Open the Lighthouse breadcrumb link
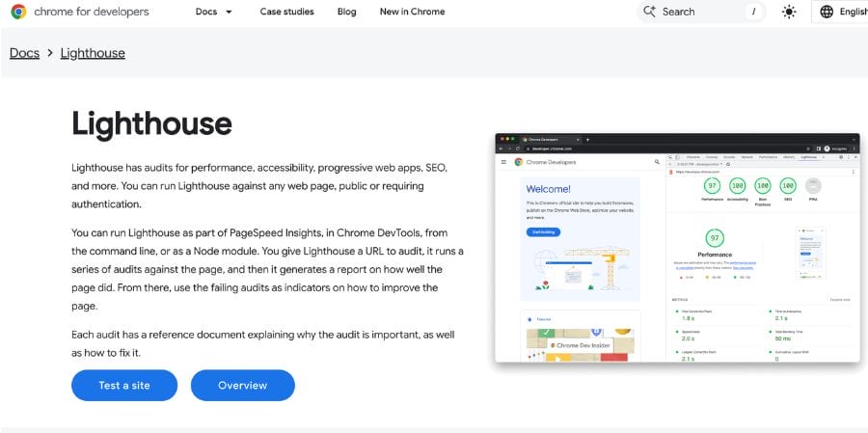Screen dimensions: 868x433 93,53
